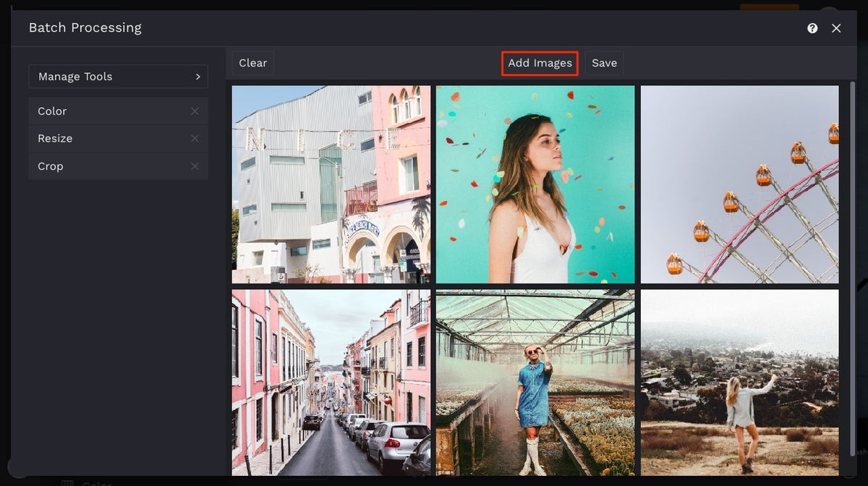
Task: Open the hillside landscape photo thumbnail
Action: pyautogui.click(x=740, y=383)
